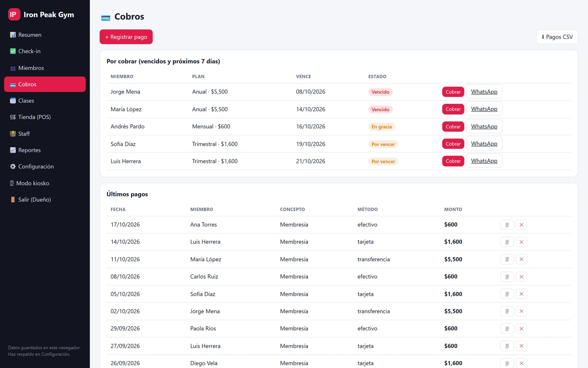Open receipt icon for 14/10/2026 Luis Herrera payment
The width and height of the screenshot is (588, 368).
pos(507,242)
